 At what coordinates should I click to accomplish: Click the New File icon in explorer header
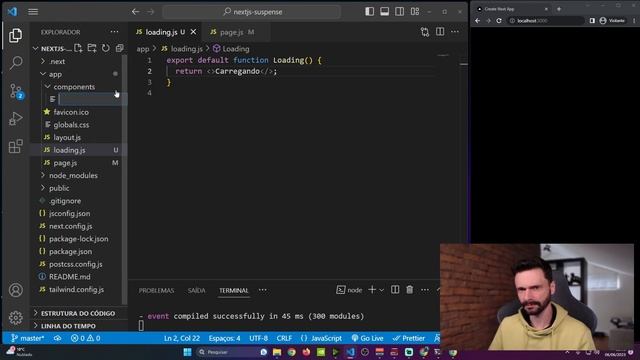(x=78, y=48)
